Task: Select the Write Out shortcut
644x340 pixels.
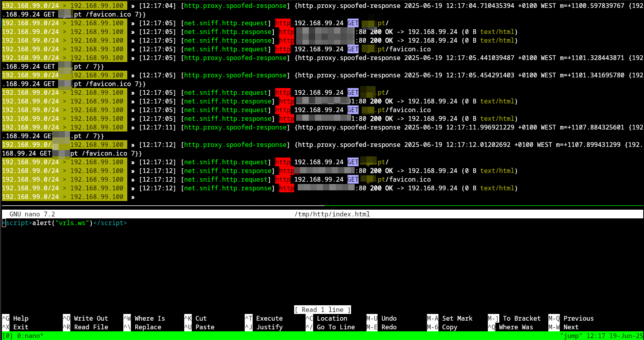Action: 91,318
